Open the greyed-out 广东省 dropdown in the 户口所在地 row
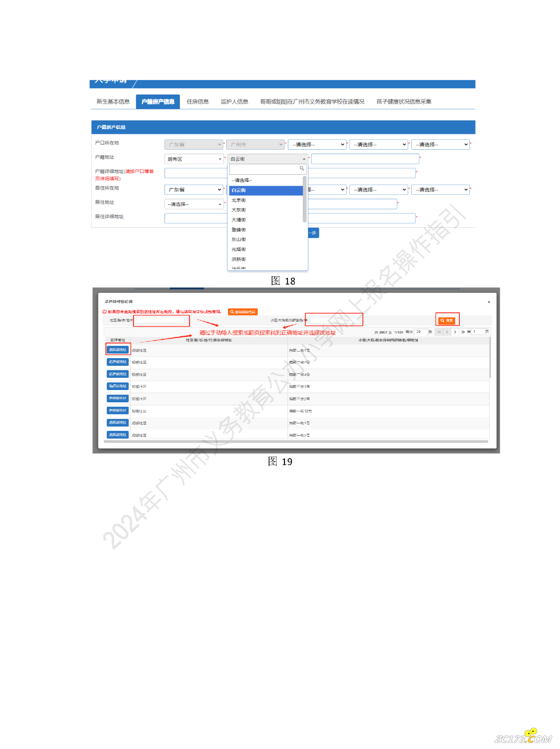The width and height of the screenshot is (560, 749). (194, 144)
